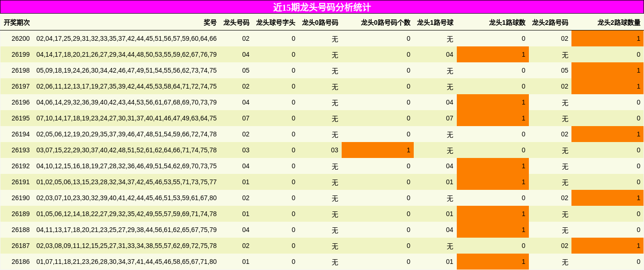This screenshot has height=270, width=644.
Task: Click the 龙头2路号码 value 02 in row 26194
Action: pyautogui.click(x=564, y=134)
